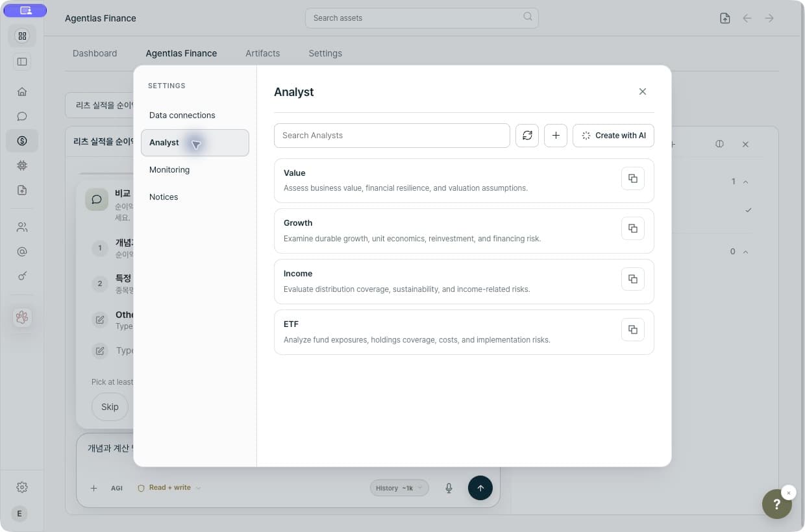This screenshot has width=805, height=532.
Task: Open the apps grid icon in sidebar
Action: click(x=22, y=36)
